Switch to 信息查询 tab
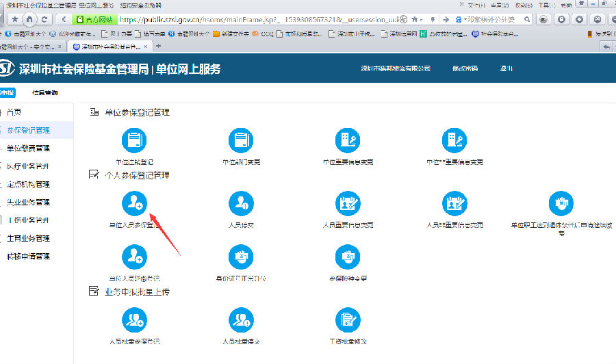The width and height of the screenshot is (616, 364). tap(44, 92)
